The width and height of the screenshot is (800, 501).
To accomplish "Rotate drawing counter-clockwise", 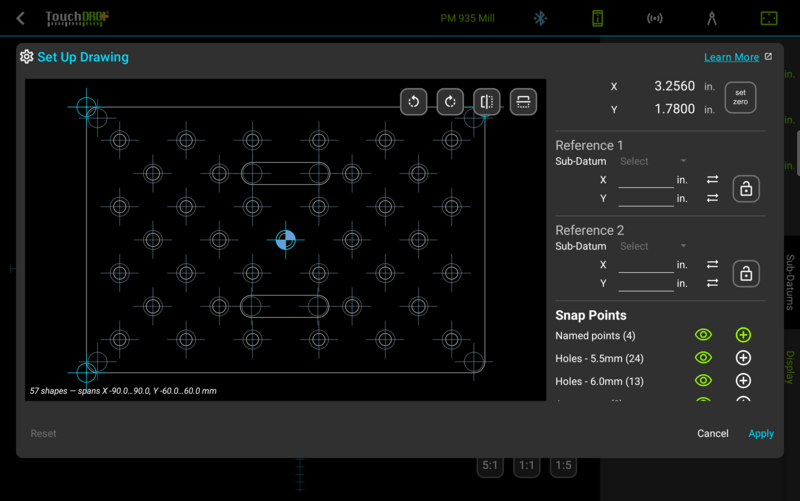I will click(x=413, y=102).
